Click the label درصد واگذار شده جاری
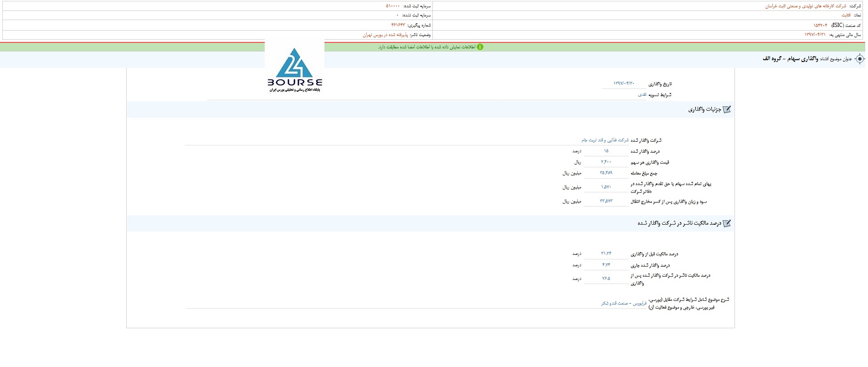Viewport: 868px width, 367px height. click(x=650, y=265)
